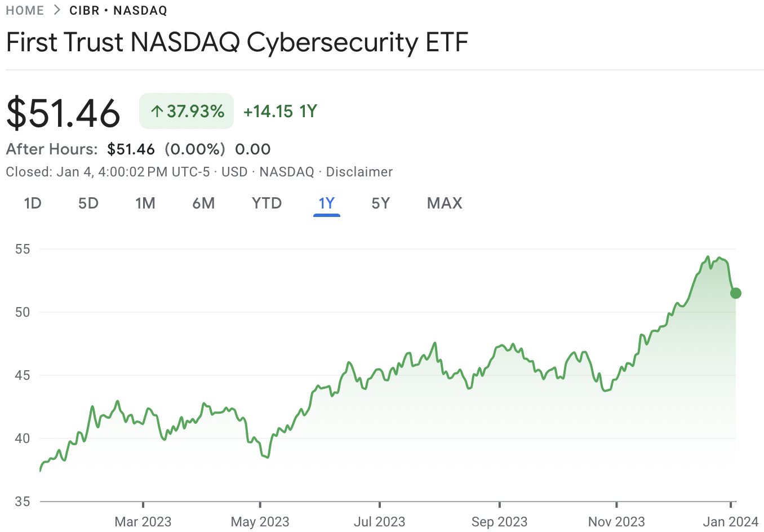This screenshot has height=532, width=764.
Task: Click the Jul 2023 axis label
Action: pyautogui.click(x=379, y=522)
